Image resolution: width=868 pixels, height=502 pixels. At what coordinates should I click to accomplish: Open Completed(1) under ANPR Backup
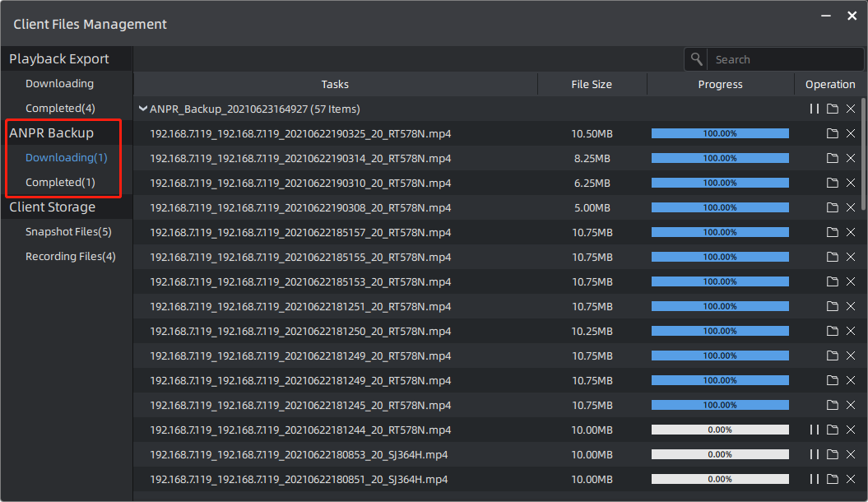[60, 182]
